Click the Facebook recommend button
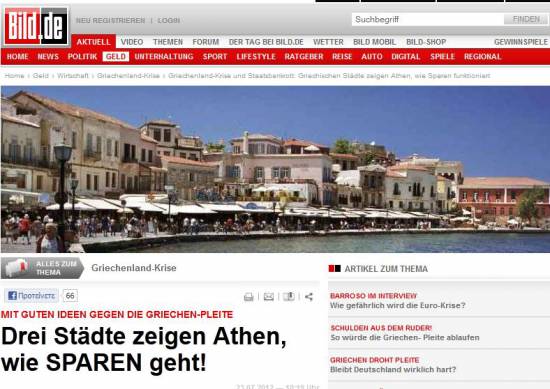Screen dimensions: 550x389 coord(32,296)
